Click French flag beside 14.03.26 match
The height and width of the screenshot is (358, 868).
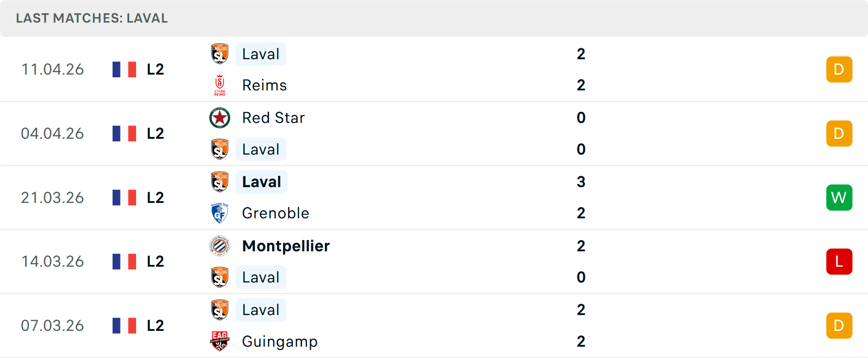point(124,262)
